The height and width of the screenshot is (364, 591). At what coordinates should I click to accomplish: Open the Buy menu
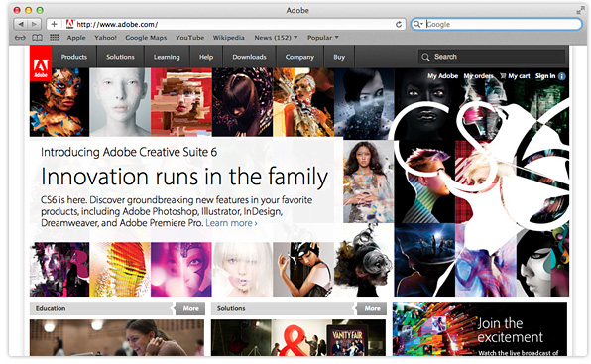tap(339, 57)
